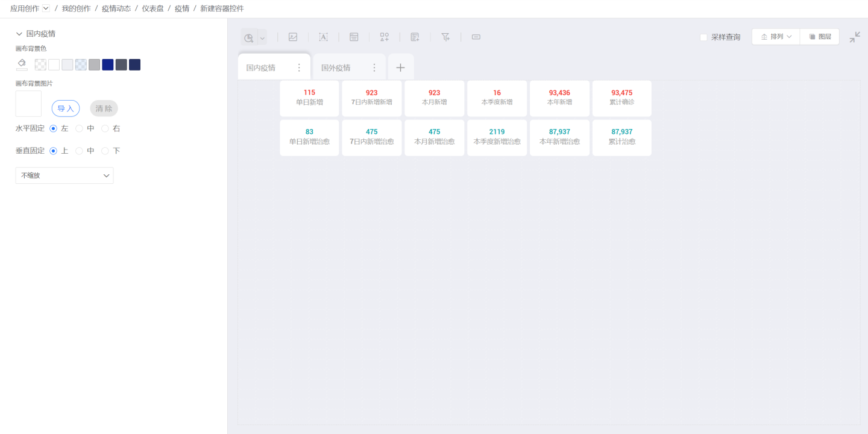Click the add chart icon in toolbar
The width and height of the screenshot is (868, 434).
coord(248,37)
